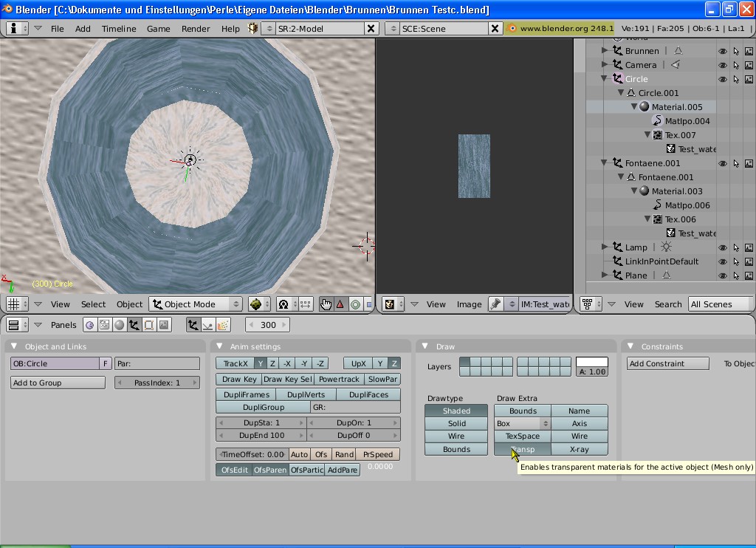Viewport: 756px width, 548px height.
Task: Open the Object Mode dropdown
Action: (x=195, y=304)
